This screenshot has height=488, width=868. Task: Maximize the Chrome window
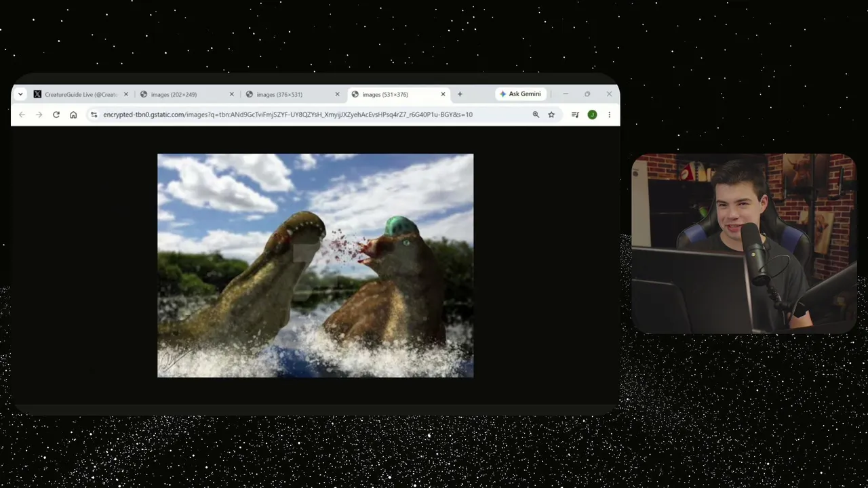(587, 94)
